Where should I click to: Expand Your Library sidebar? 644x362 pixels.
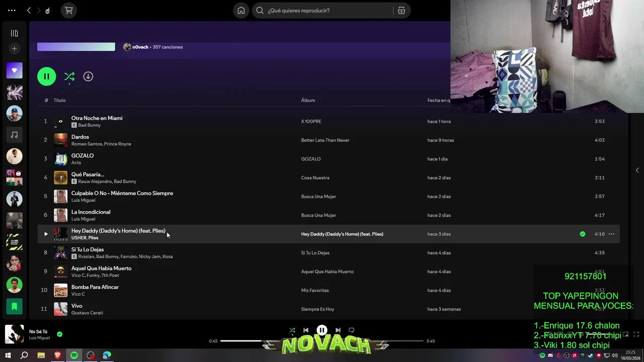[x=14, y=33]
